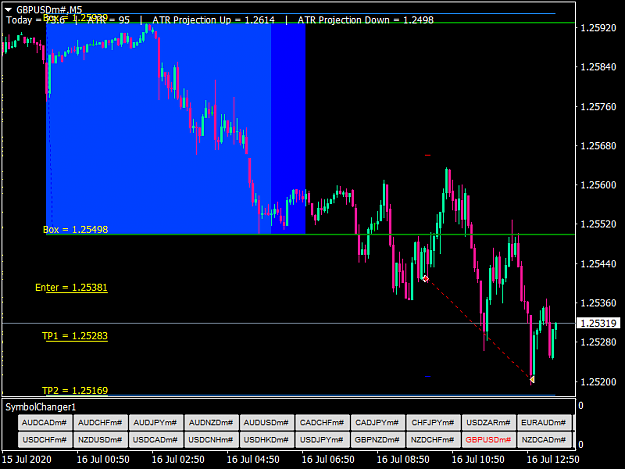Switch chart to AUDCADm#
625x469 pixels.
[45, 422]
